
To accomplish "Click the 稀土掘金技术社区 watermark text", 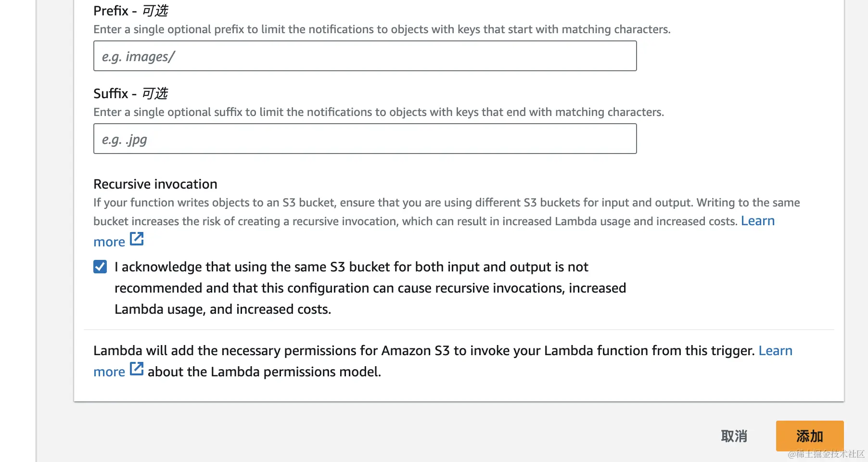I will tap(826, 454).
